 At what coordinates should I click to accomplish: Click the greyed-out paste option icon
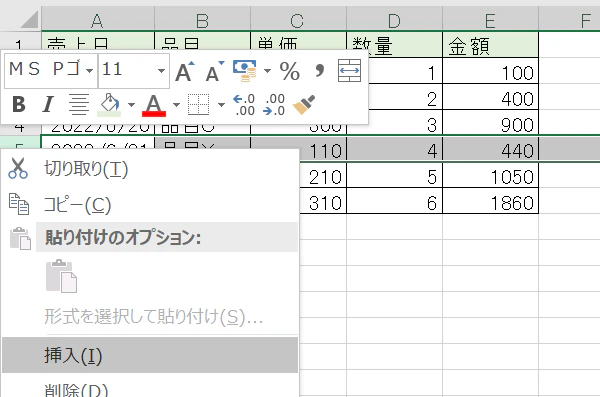pos(61,276)
